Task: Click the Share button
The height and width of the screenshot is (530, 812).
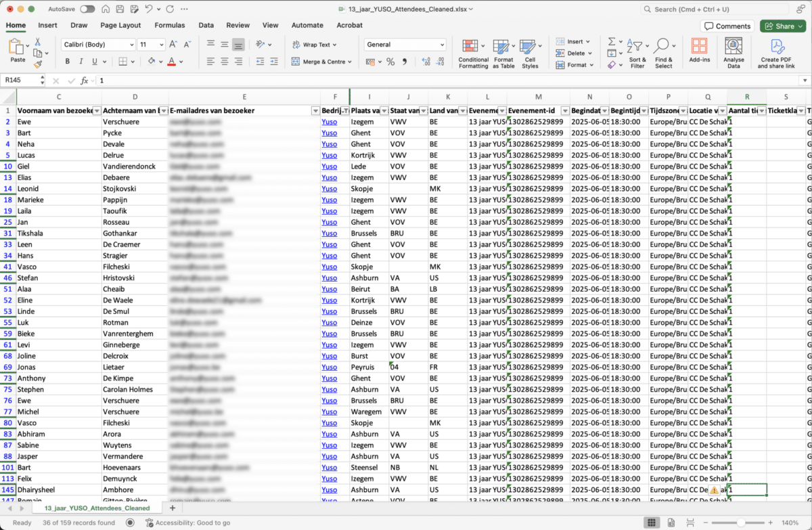Action: click(x=782, y=26)
